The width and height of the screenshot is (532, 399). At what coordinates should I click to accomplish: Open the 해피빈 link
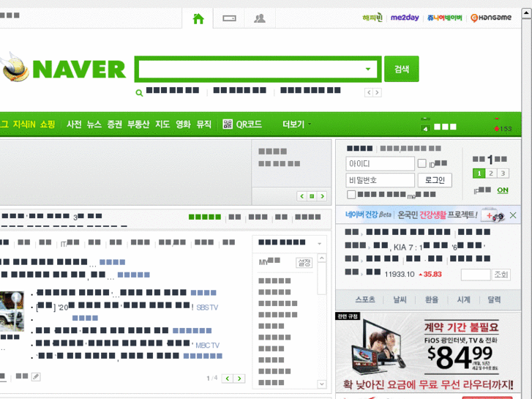pos(372,18)
